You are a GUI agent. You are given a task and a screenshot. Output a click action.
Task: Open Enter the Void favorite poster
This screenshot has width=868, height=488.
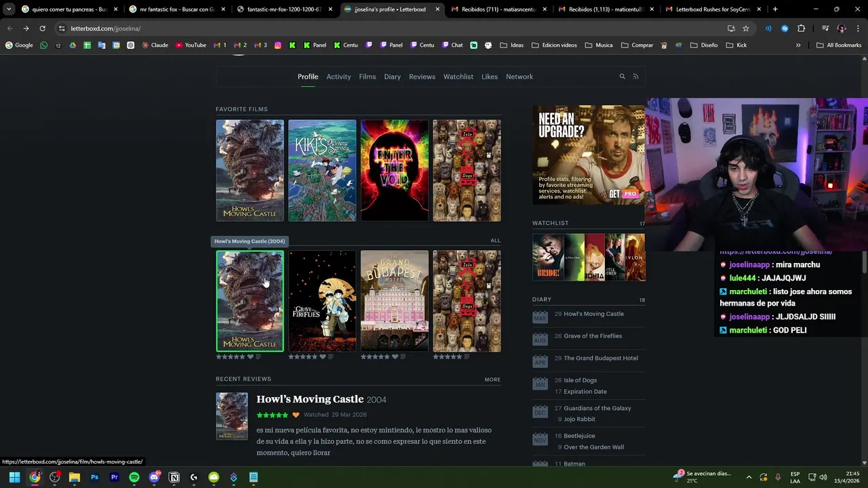point(395,171)
